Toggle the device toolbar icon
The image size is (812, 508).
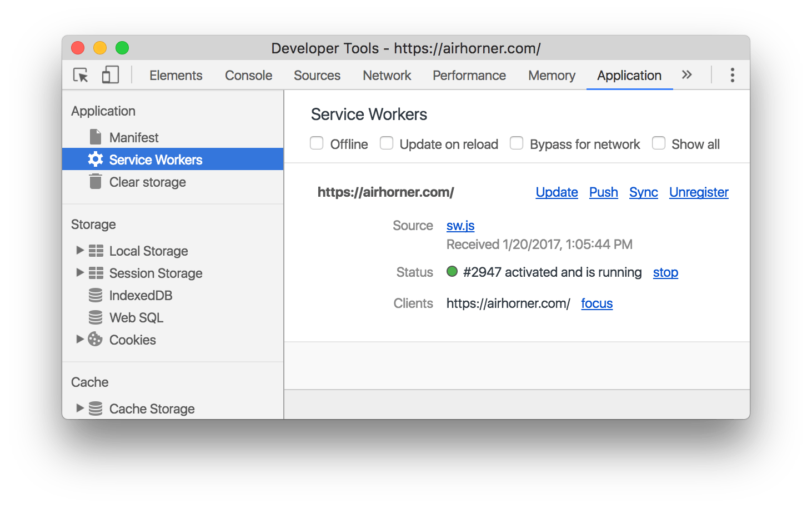tap(109, 74)
